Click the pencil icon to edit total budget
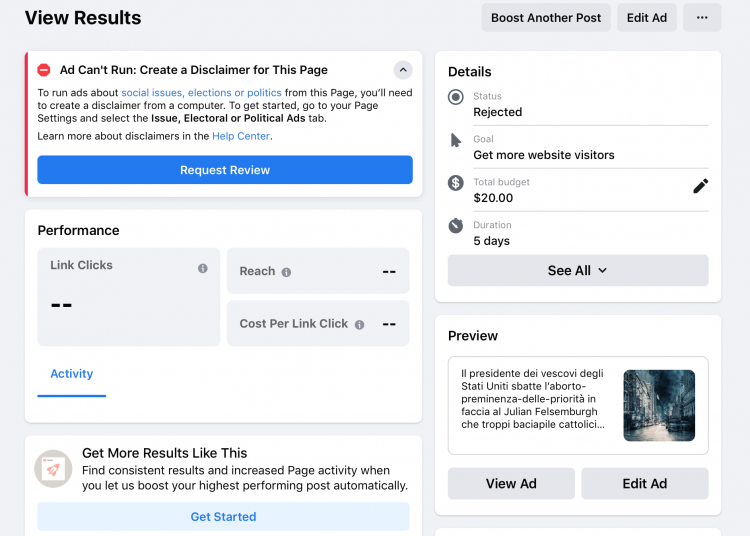 [x=700, y=186]
